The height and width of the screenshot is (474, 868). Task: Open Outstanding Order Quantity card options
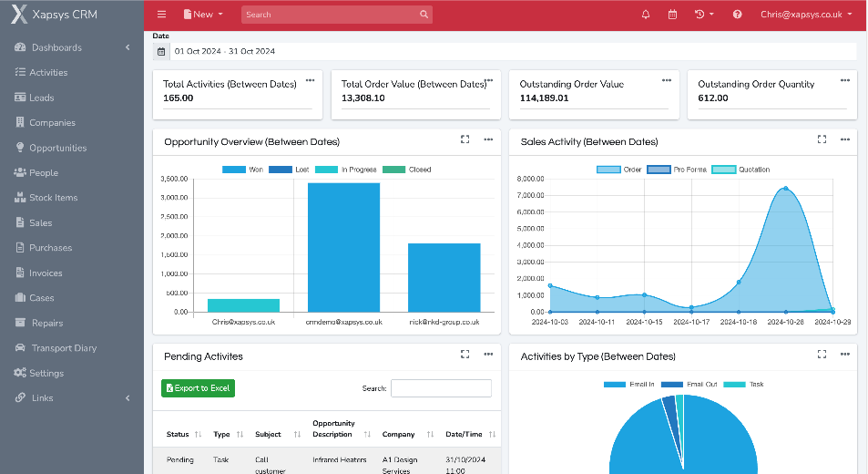(x=844, y=80)
